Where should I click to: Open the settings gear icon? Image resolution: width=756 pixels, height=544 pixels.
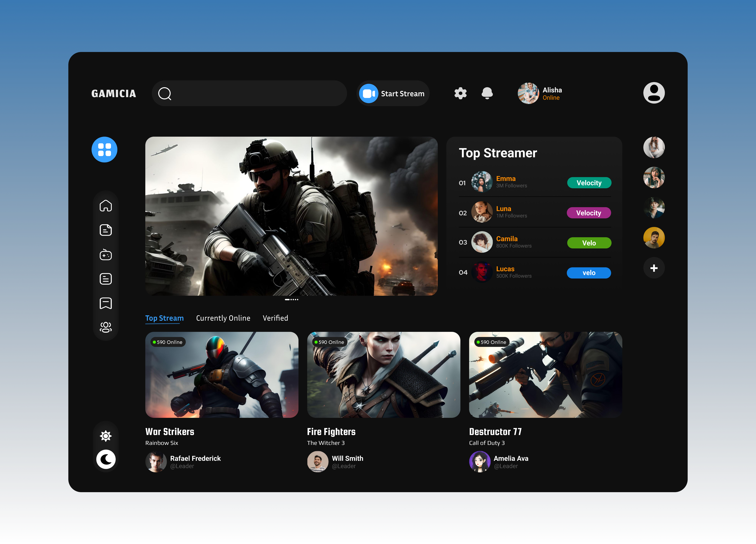[x=460, y=93]
